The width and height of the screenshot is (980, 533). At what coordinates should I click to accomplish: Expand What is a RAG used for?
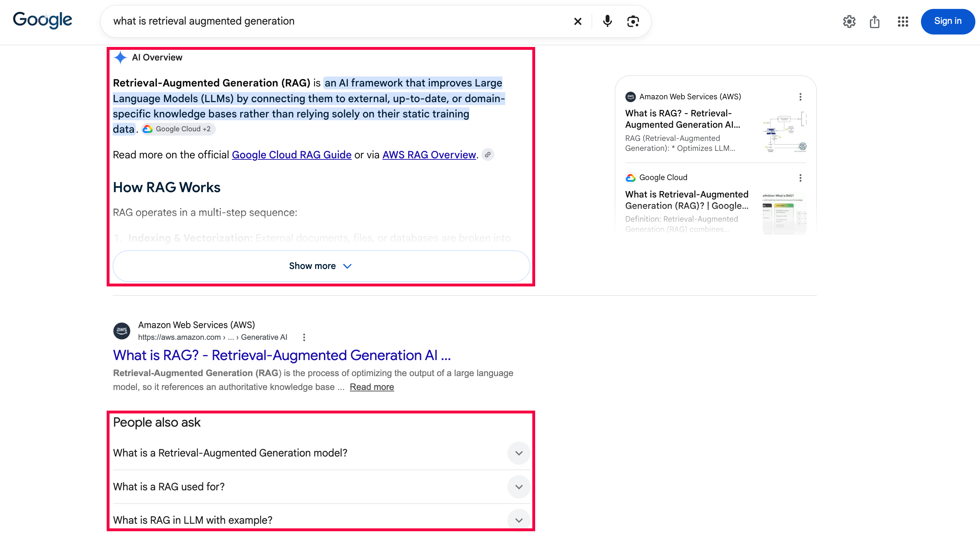321,487
